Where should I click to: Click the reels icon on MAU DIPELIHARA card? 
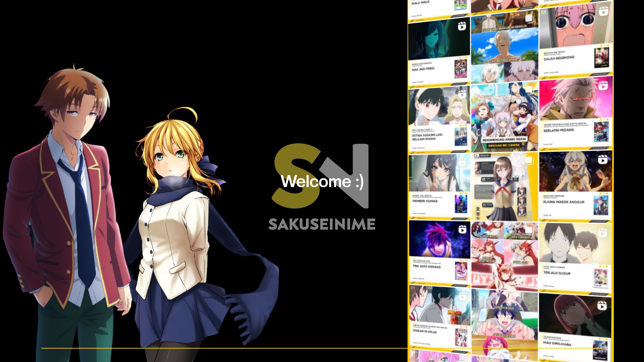[x=602, y=306]
